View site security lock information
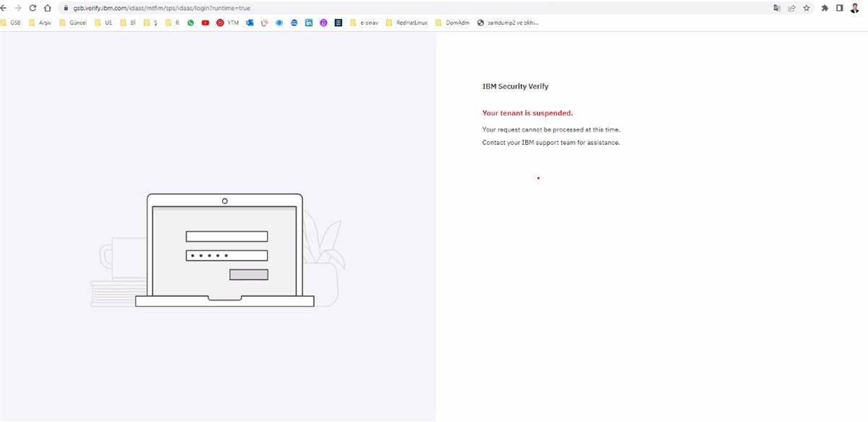 tap(66, 8)
